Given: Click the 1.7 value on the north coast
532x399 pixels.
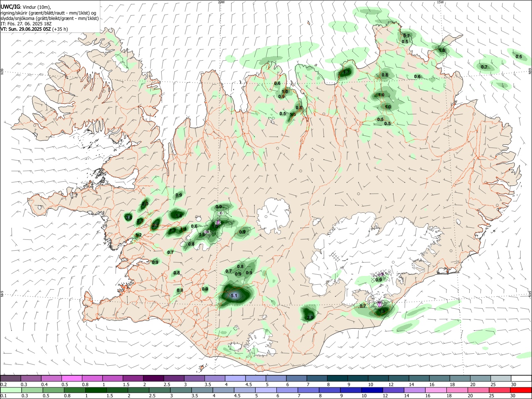Looking at the screenshot, I should [x=346, y=73].
